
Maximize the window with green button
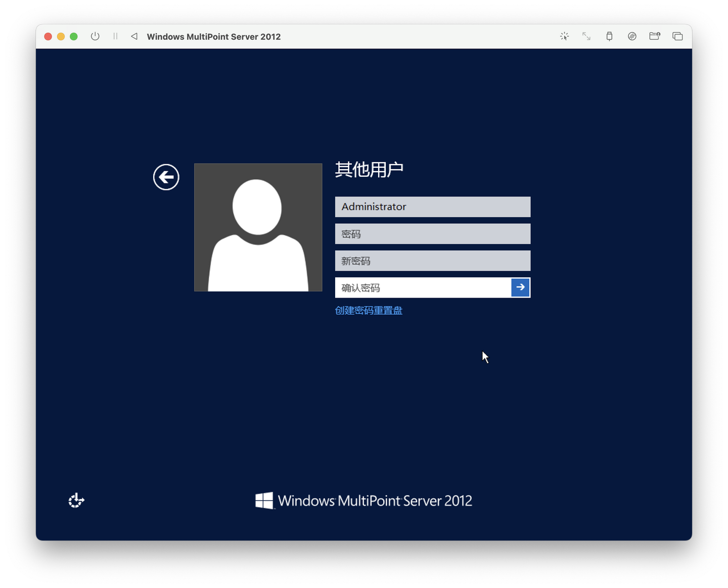pos(74,36)
